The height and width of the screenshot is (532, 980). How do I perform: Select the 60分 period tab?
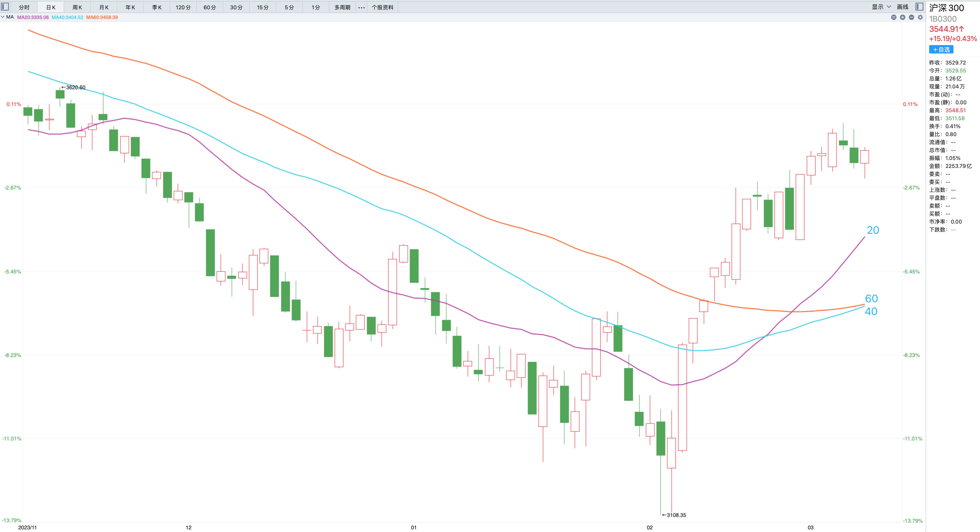[210, 7]
